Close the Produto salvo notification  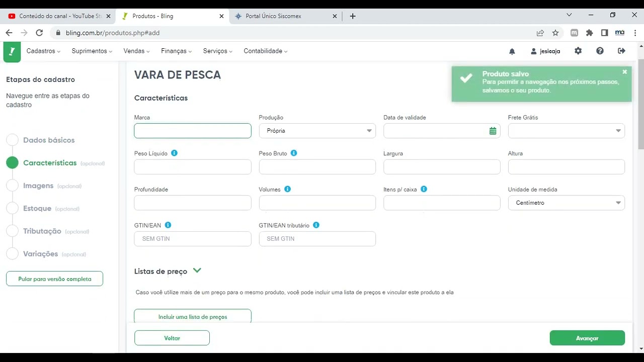click(625, 72)
